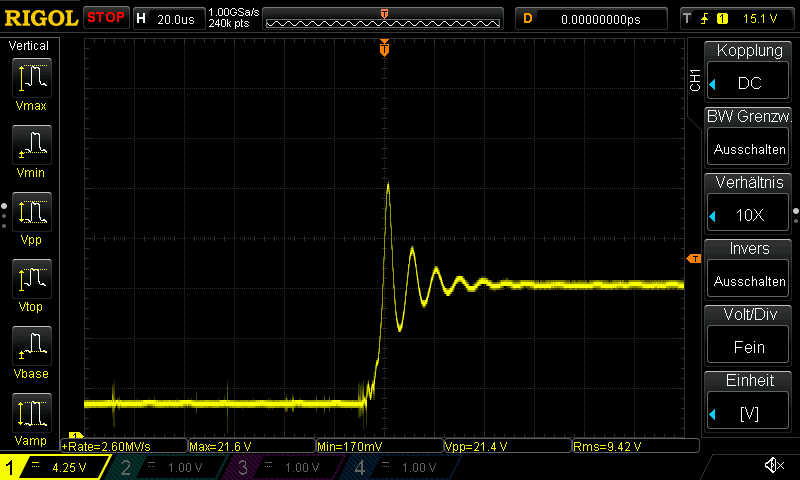Toggle the BW Grenzw. bandwidth limit
Image resolution: width=800 pixels, height=480 pixels.
(749, 137)
